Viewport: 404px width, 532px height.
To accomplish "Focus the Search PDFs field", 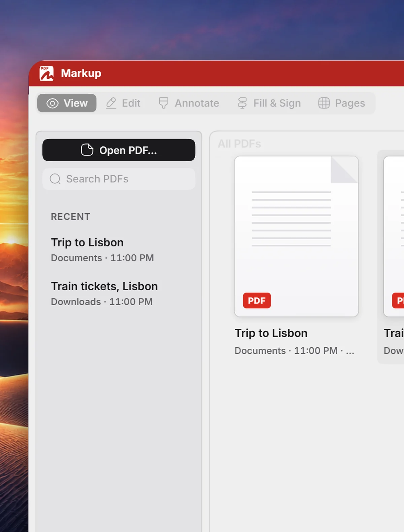I will coord(119,179).
